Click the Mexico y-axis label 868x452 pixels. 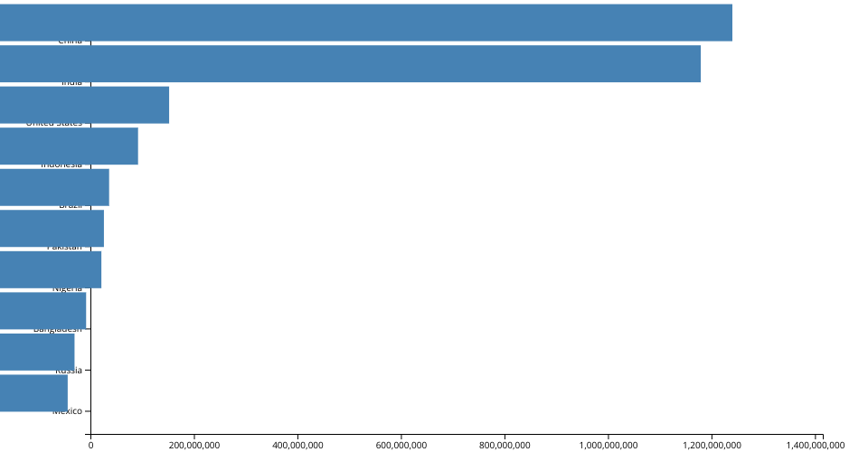69,412
